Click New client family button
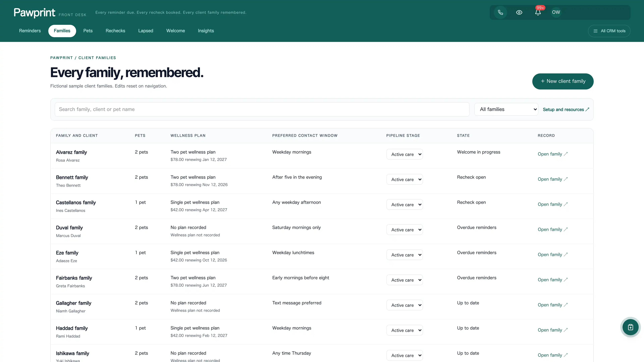 pos(563,81)
